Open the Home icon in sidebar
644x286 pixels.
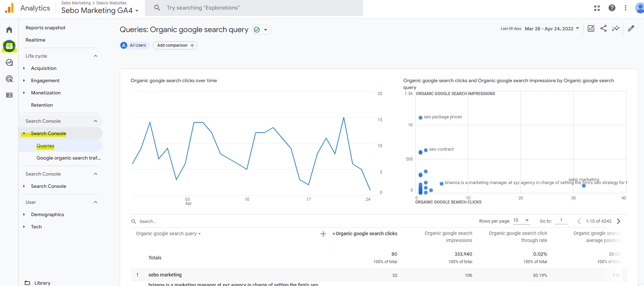pyautogui.click(x=9, y=30)
